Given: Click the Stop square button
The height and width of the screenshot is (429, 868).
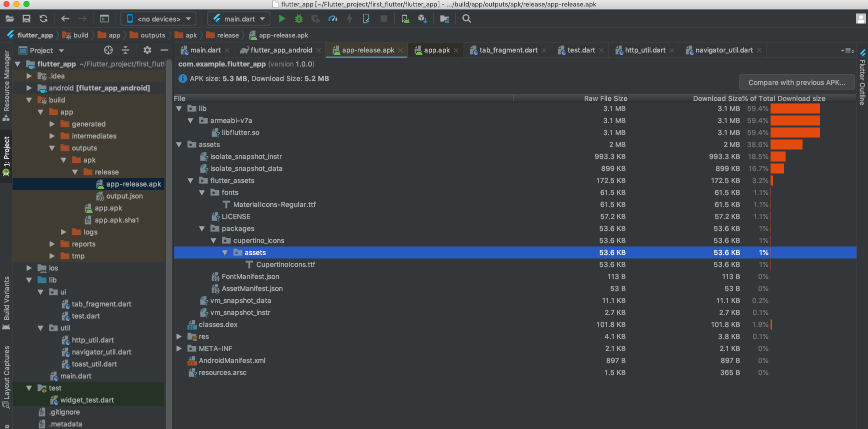Looking at the screenshot, I should click(384, 19).
